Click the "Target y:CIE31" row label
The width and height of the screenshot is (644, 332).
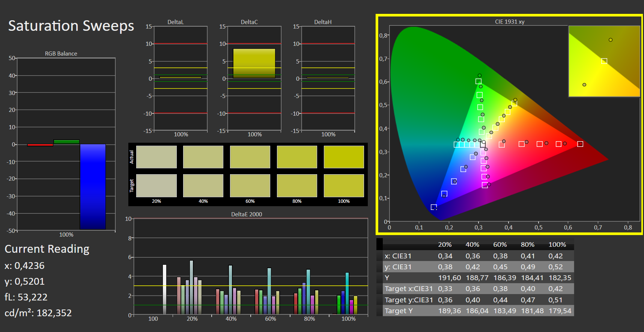[409, 300]
